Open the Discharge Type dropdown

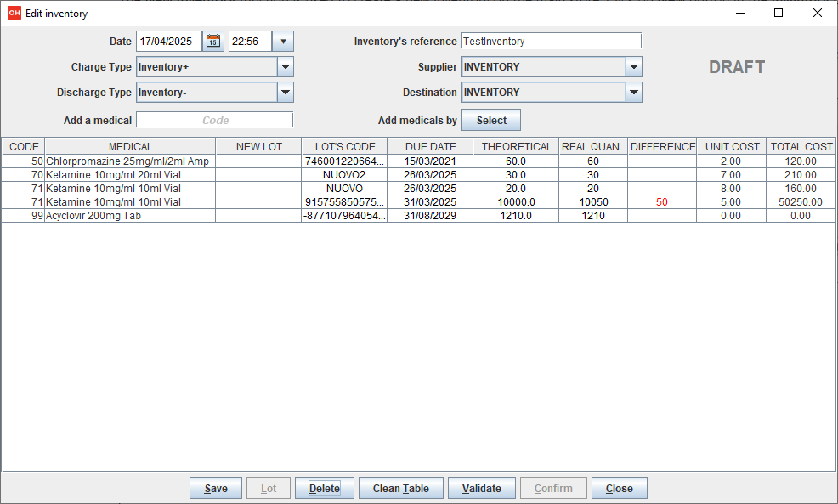pyautogui.click(x=286, y=93)
